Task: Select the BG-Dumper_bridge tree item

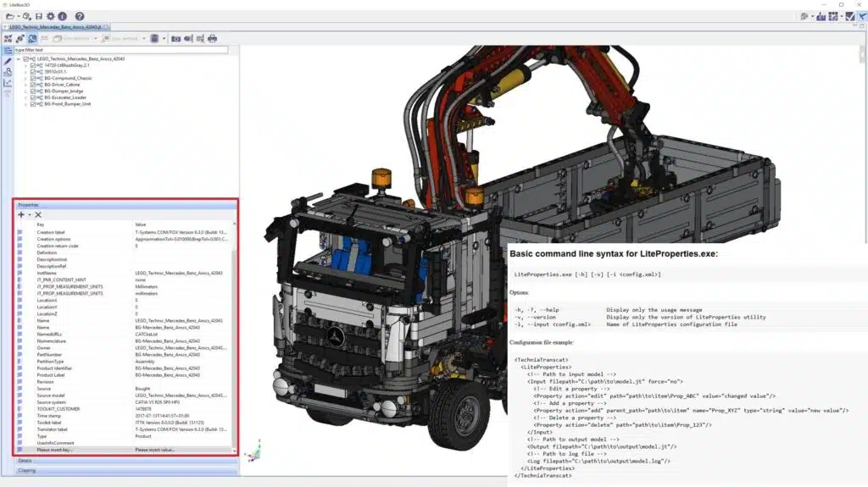Action: point(64,91)
